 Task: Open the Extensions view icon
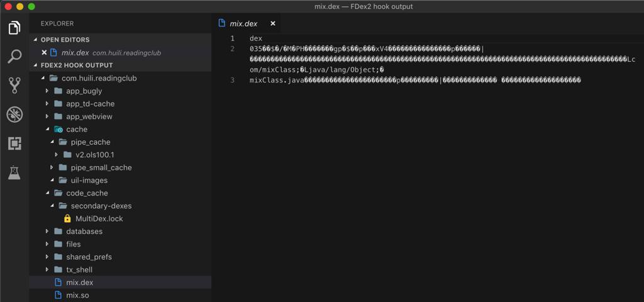pos(14,143)
